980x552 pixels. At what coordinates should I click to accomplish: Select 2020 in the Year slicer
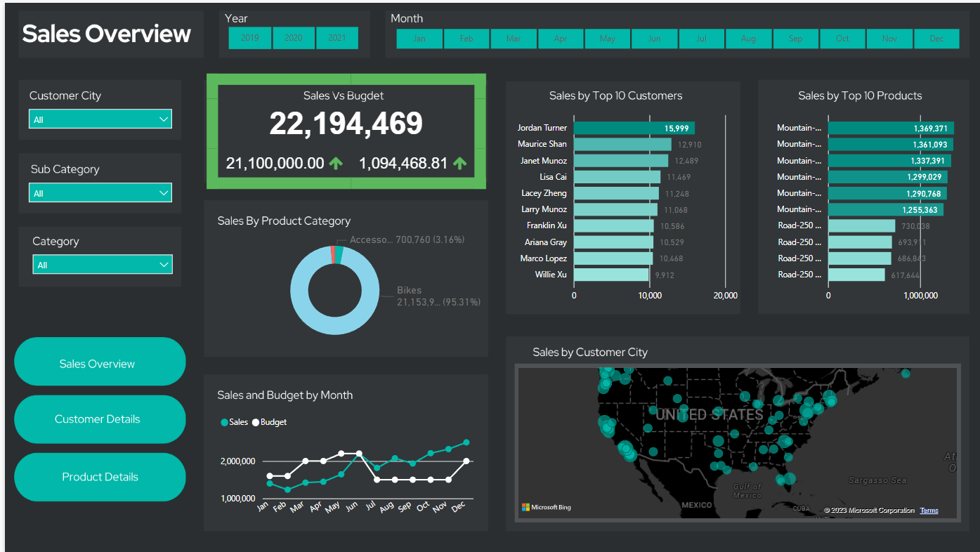click(x=294, y=38)
